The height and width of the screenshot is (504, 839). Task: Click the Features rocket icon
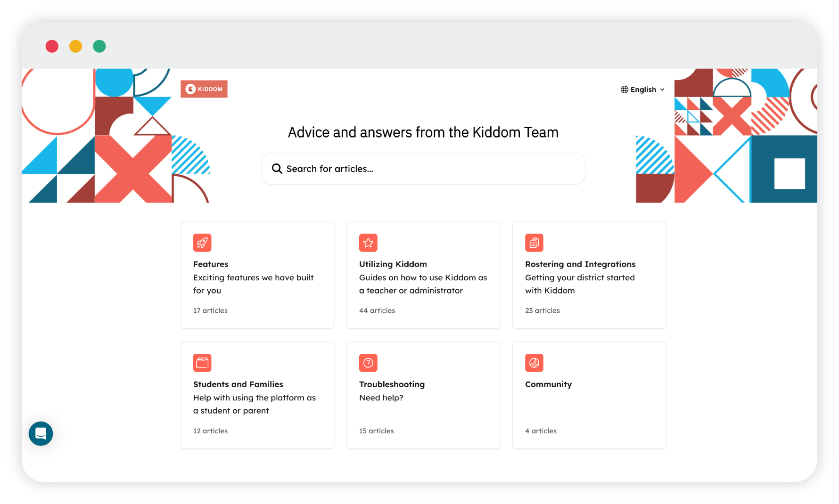click(x=202, y=243)
